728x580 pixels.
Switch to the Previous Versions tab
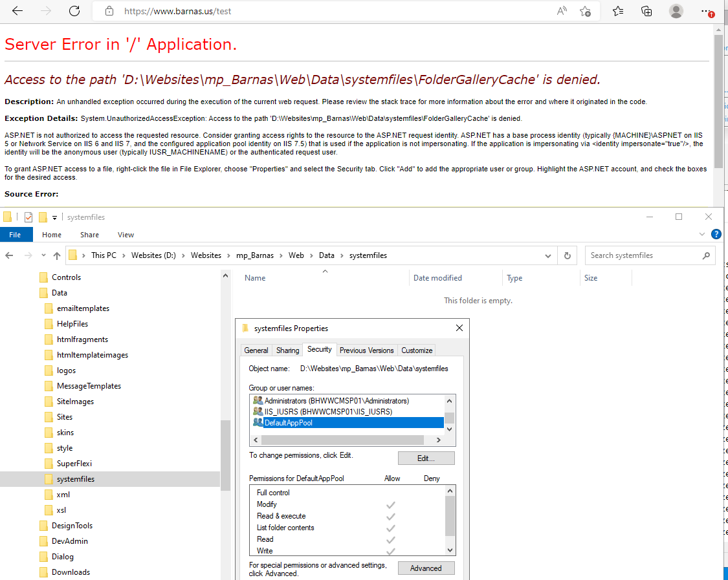click(366, 350)
